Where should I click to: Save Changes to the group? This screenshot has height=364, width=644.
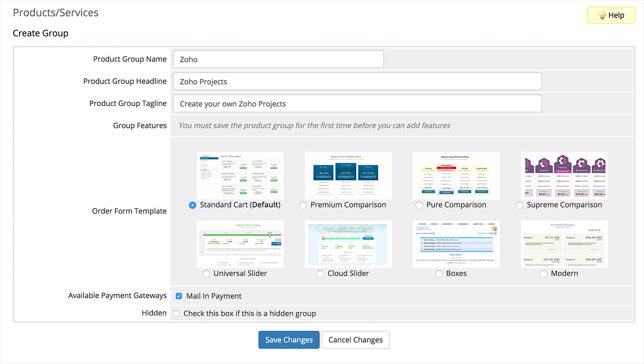(289, 340)
